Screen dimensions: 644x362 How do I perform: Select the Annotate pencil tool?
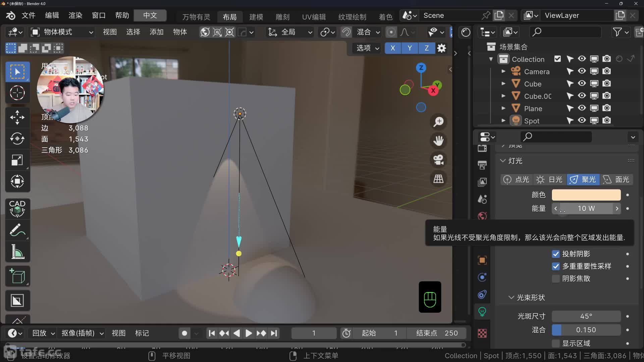point(17,230)
